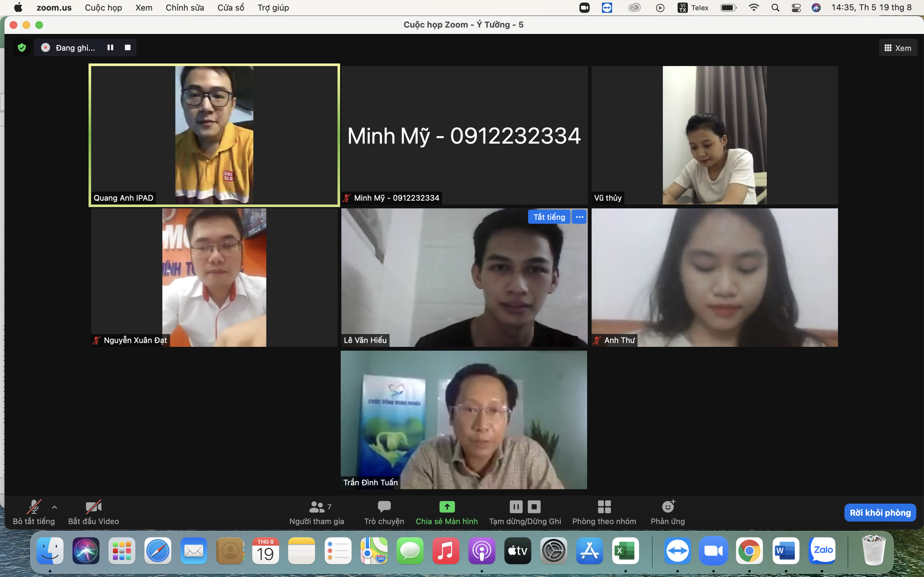This screenshot has width=924, height=577.
Task: Open the Xem view layout dropdown
Action: [898, 48]
